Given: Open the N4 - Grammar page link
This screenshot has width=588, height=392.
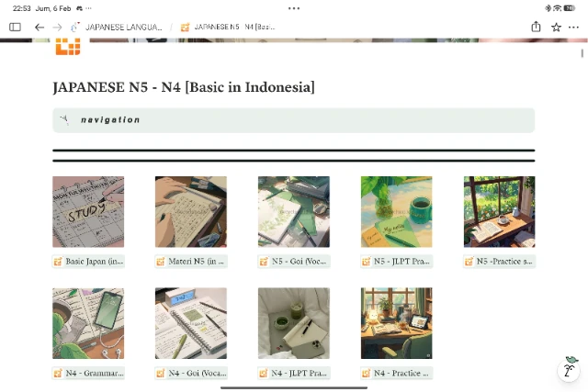Looking at the screenshot, I should (x=88, y=374).
